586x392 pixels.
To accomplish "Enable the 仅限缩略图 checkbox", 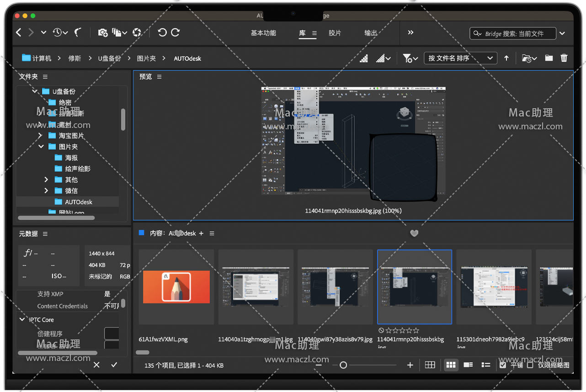I will 530,365.
